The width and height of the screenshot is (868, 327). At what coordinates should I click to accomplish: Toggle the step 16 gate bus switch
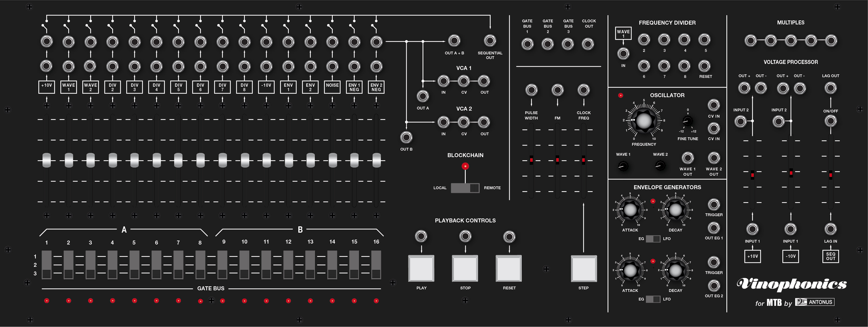pyautogui.click(x=376, y=265)
